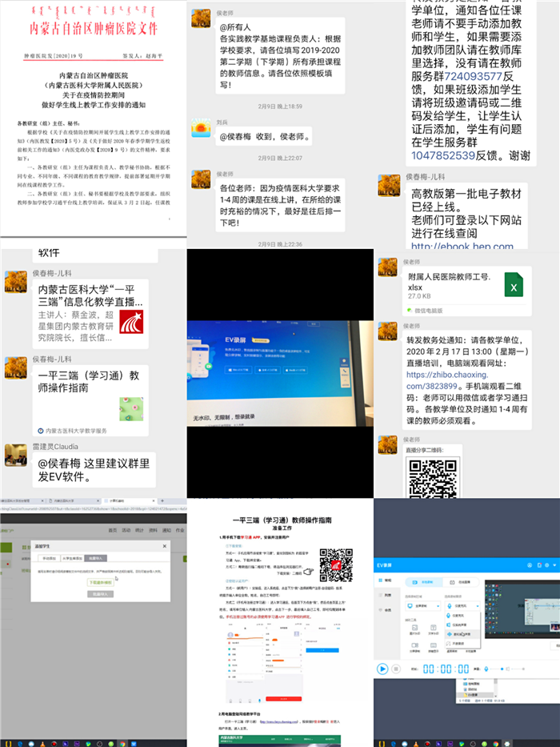Click the 按键显示 tool icon in EV录屏
This screenshot has height=747, width=560.
click(x=434, y=647)
